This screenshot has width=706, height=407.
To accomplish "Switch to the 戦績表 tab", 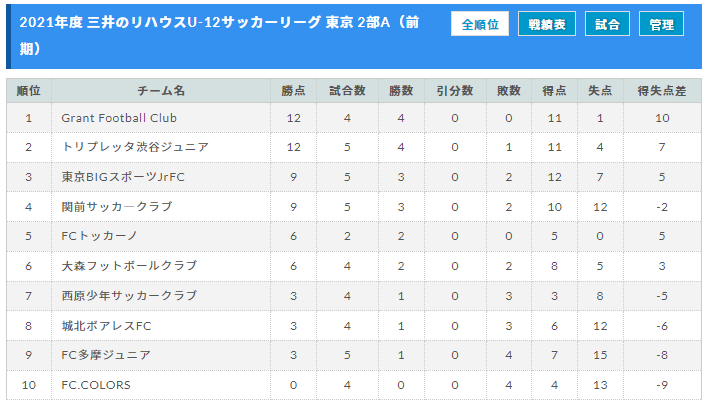I will [x=547, y=24].
